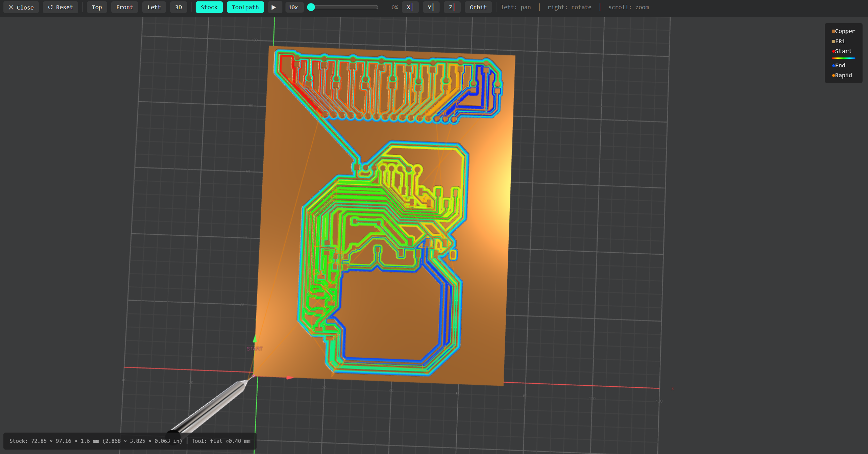Screen dimensions: 868x454
Task: Toggle X axis clipping plane
Action: coord(410,7)
